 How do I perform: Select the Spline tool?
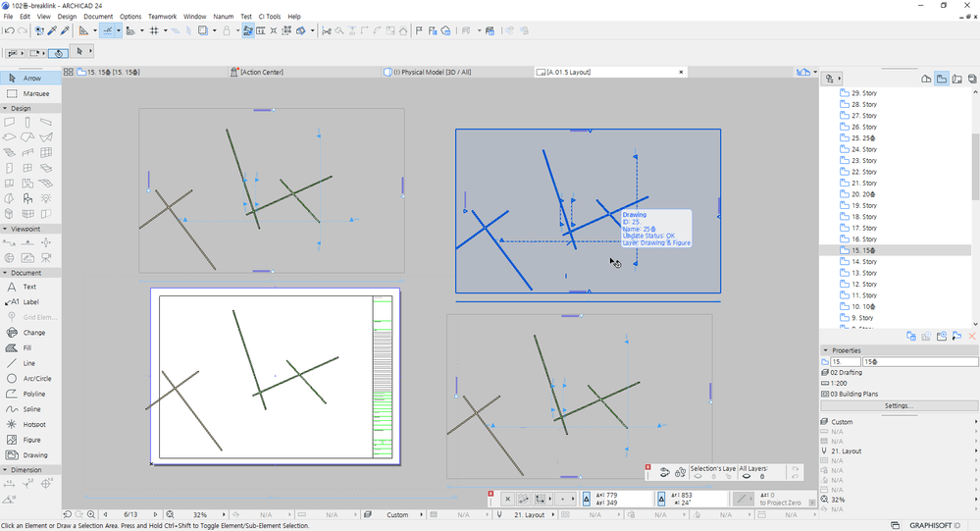(x=29, y=409)
